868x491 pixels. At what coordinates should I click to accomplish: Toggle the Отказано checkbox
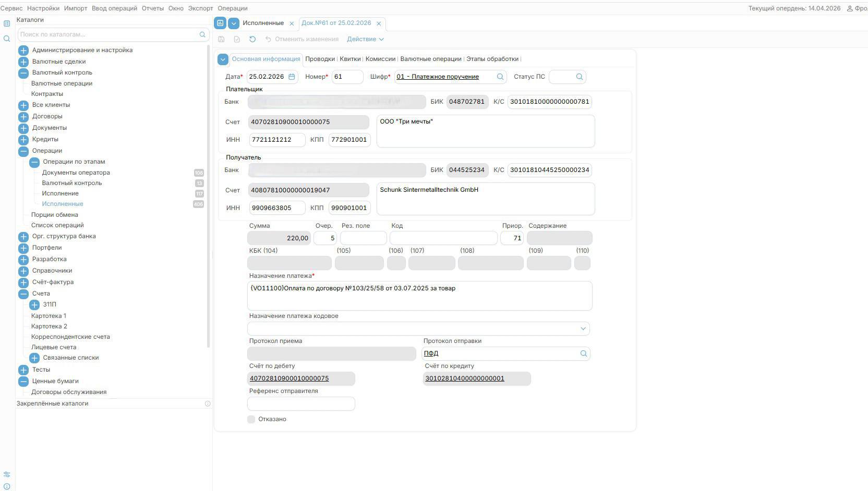click(x=251, y=419)
